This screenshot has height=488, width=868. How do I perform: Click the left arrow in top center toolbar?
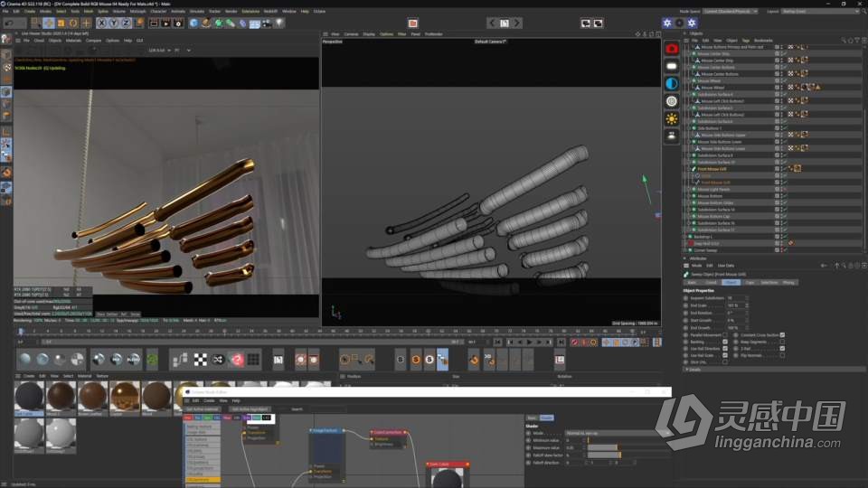click(492, 23)
